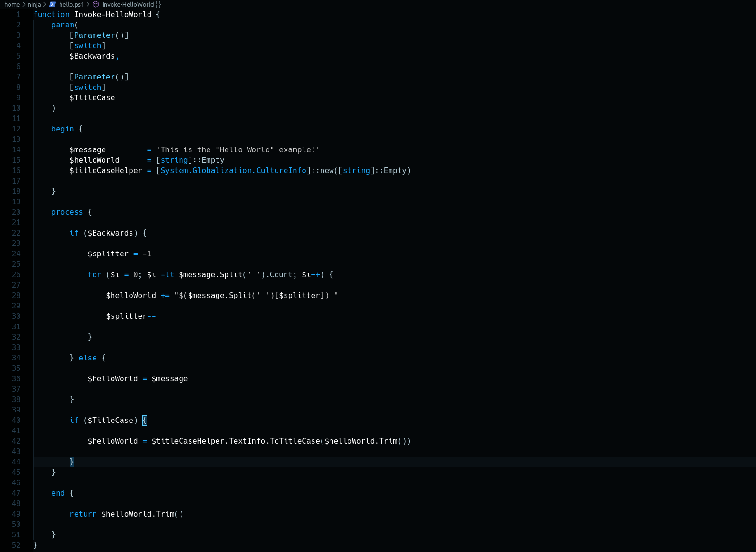Click the string 'This is the "Hello World" example!'

pos(238,150)
